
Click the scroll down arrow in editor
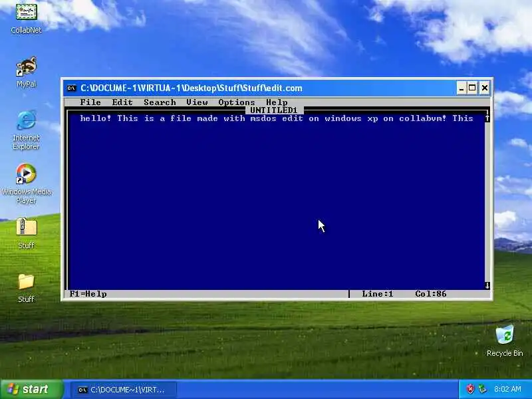[x=487, y=286]
